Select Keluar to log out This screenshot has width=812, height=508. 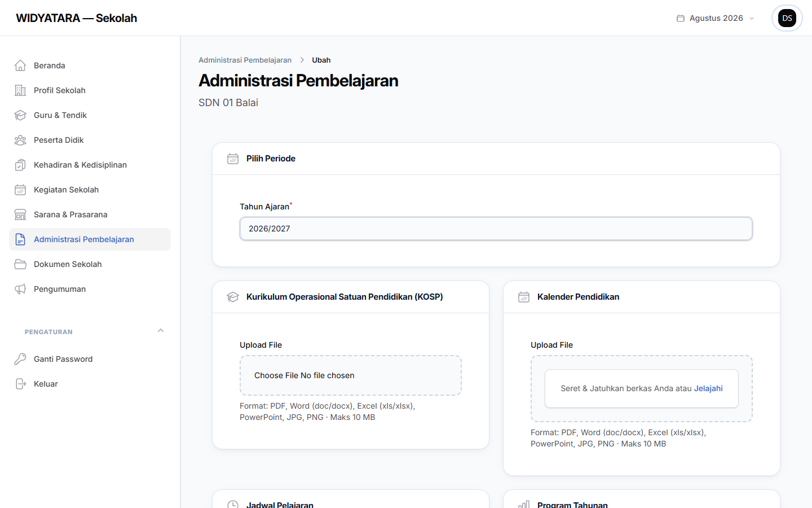[90, 384]
